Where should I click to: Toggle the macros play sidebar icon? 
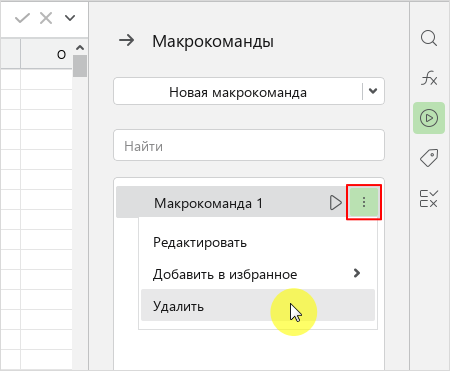[x=429, y=118]
